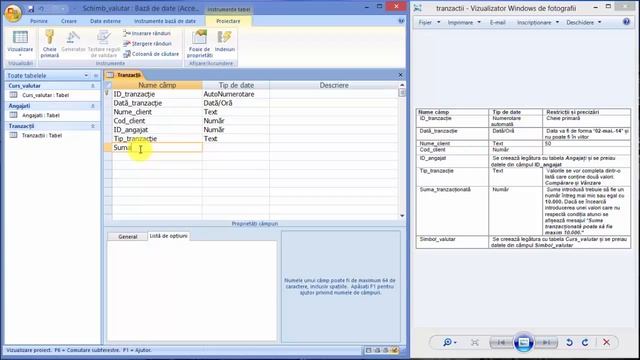Viewport: 640px width, 360px height.
Task: Open the round Office button menu
Action: (x=13, y=12)
